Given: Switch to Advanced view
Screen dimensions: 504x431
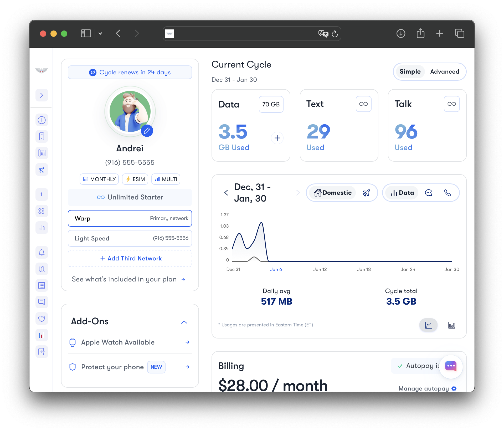Looking at the screenshot, I should [x=444, y=71].
